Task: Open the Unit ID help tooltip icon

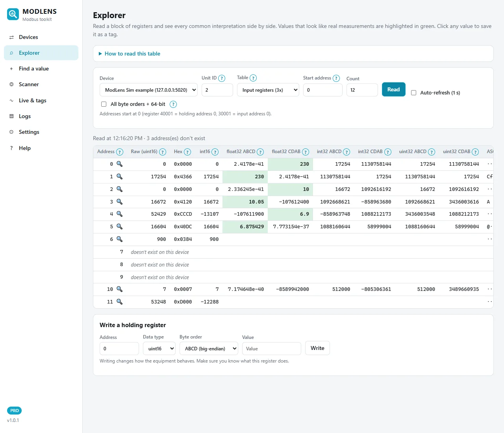Action: click(222, 78)
